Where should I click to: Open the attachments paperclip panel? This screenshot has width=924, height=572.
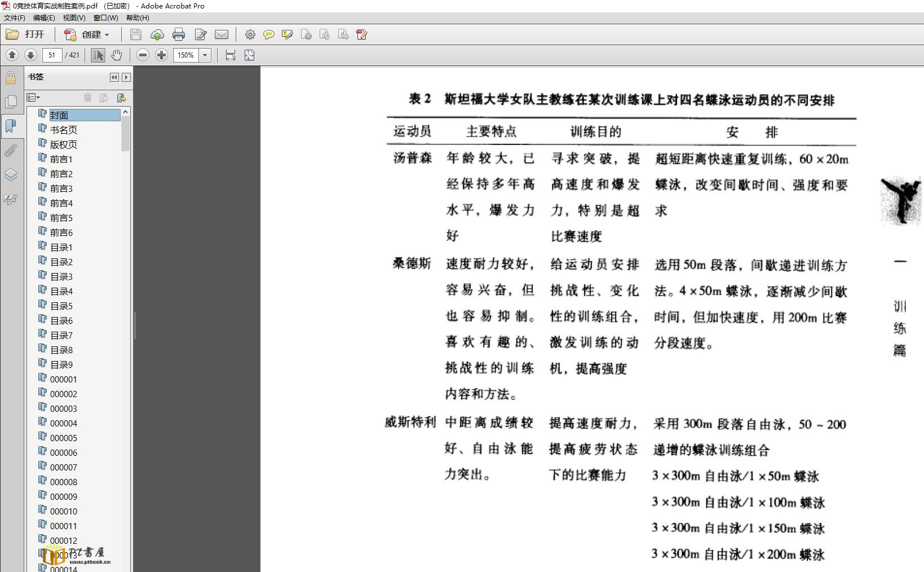point(11,150)
